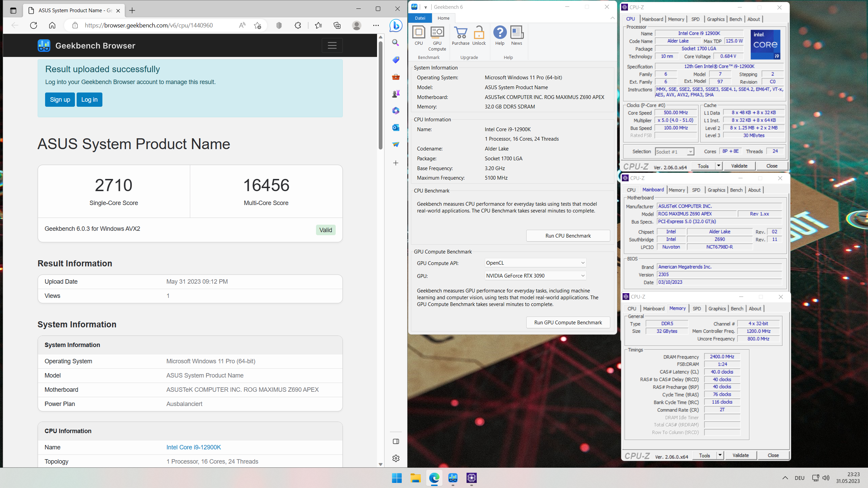This screenshot has width=868, height=488.
Task: Toggle the Geekbench Browser hamburger menu
Action: click(332, 45)
